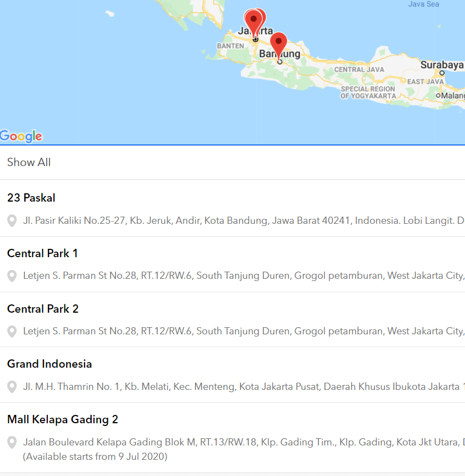Select the Show All filter

pyautogui.click(x=29, y=162)
